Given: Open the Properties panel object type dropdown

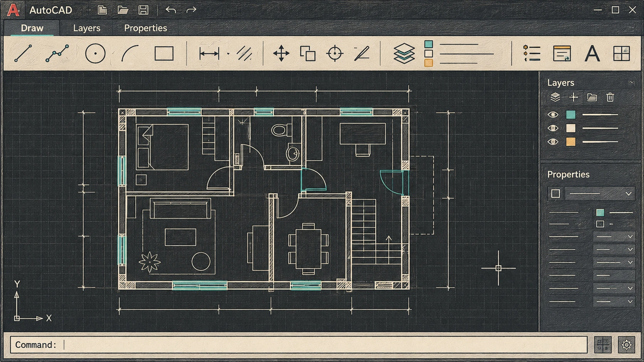Looking at the screenshot, I should 599,194.
